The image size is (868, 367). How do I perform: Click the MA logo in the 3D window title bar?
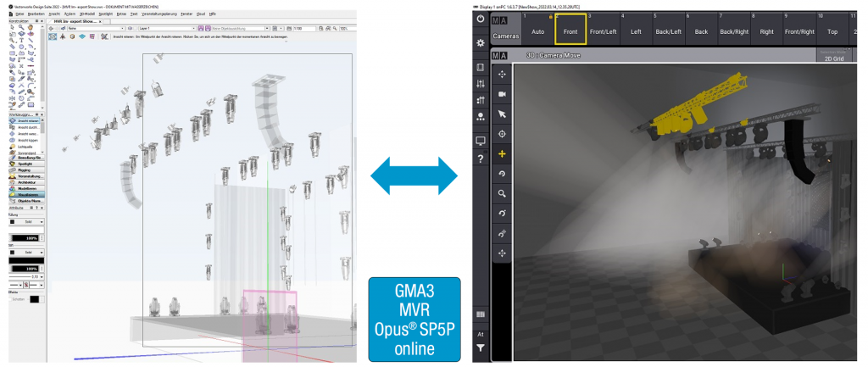coord(500,55)
